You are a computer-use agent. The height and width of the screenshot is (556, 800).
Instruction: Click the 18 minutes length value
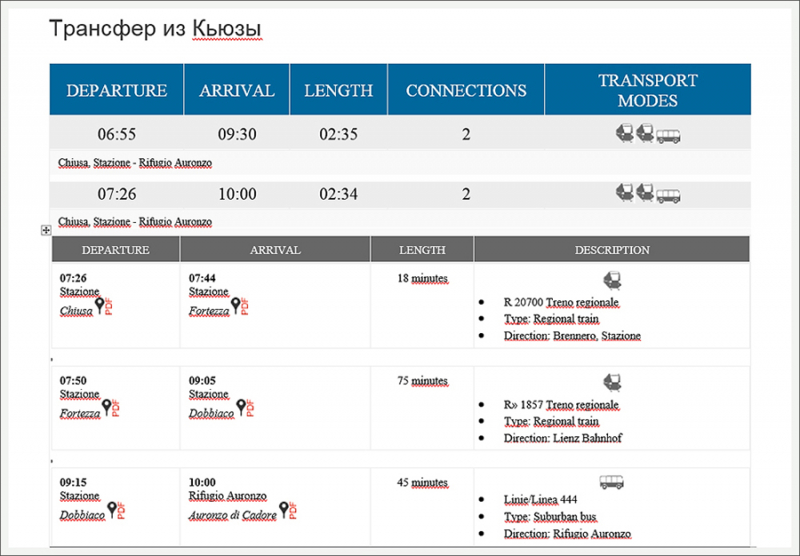[422, 279]
